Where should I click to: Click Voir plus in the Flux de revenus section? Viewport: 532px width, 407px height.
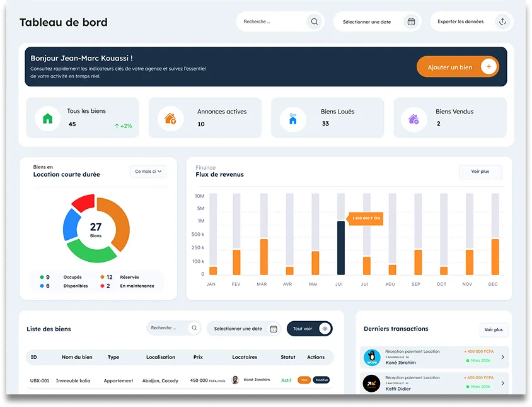coord(480,171)
